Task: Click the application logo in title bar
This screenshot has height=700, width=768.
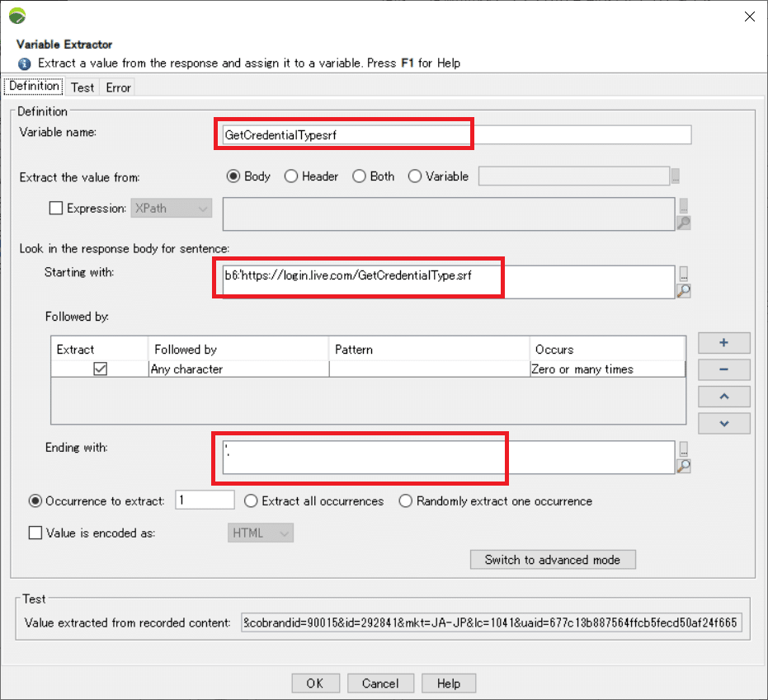Action: pos(17,16)
